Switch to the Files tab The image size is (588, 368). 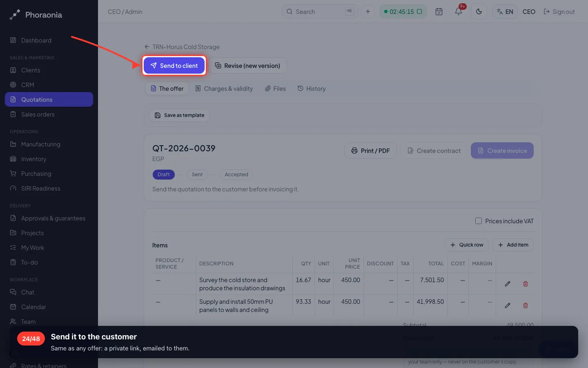(275, 88)
